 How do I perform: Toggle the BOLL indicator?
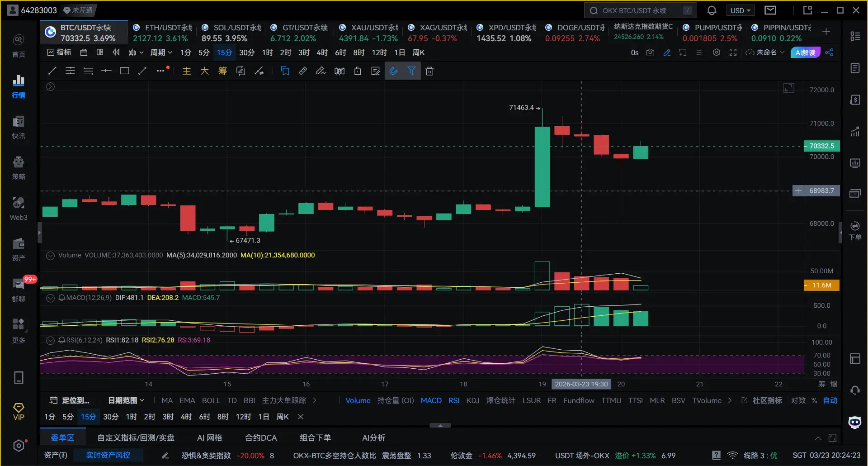point(211,400)
